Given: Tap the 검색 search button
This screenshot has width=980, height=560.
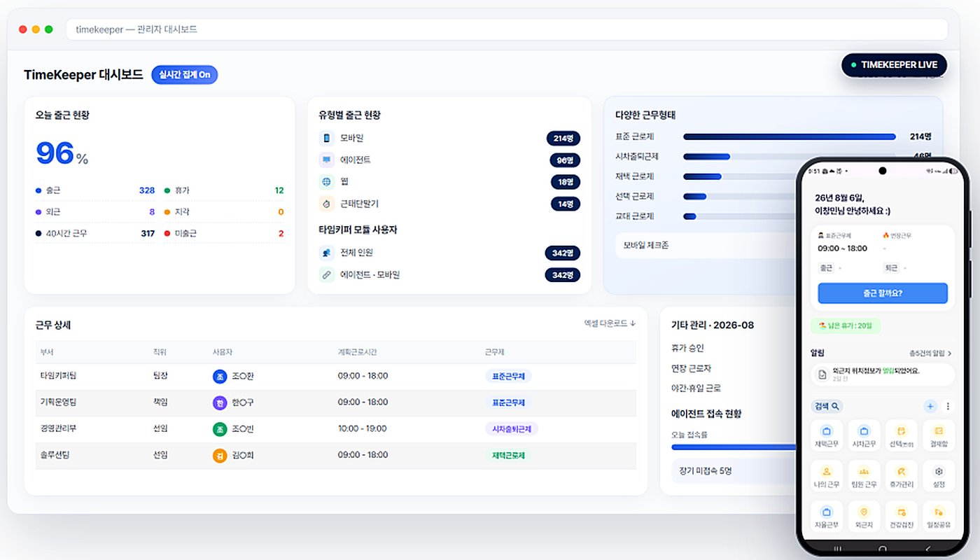Looking at the screenshot, I should pyautogui.click(x=827, y=406).
